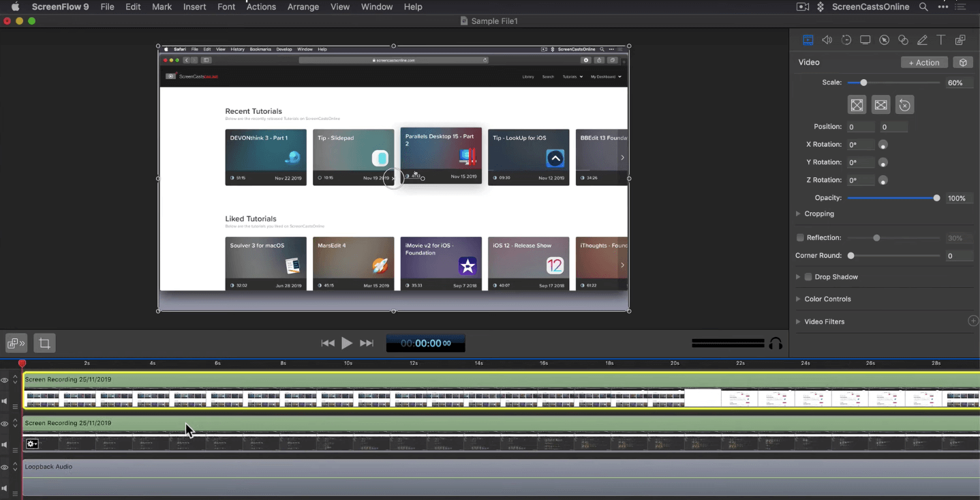
Task: Select the Loopback Audio clip
Action: coord(501,477)
